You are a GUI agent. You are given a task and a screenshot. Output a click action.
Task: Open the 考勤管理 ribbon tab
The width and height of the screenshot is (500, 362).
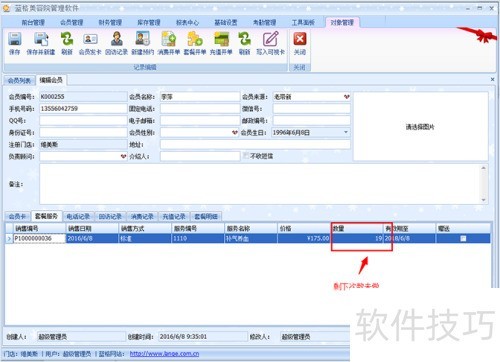click(264, 22)
